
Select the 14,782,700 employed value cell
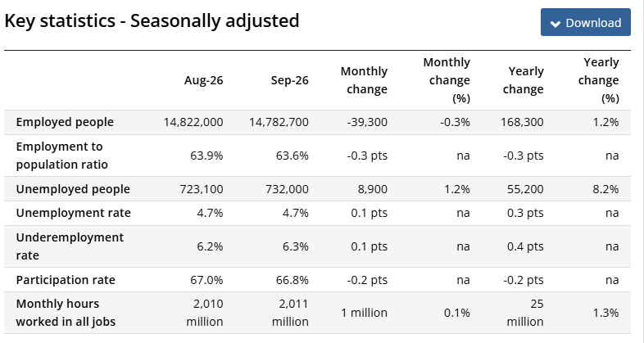279,122
